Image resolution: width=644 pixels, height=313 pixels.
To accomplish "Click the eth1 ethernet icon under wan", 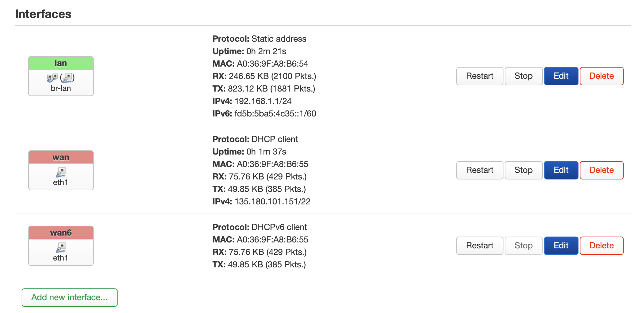I will pyautogui.click(x=61, y=172).
